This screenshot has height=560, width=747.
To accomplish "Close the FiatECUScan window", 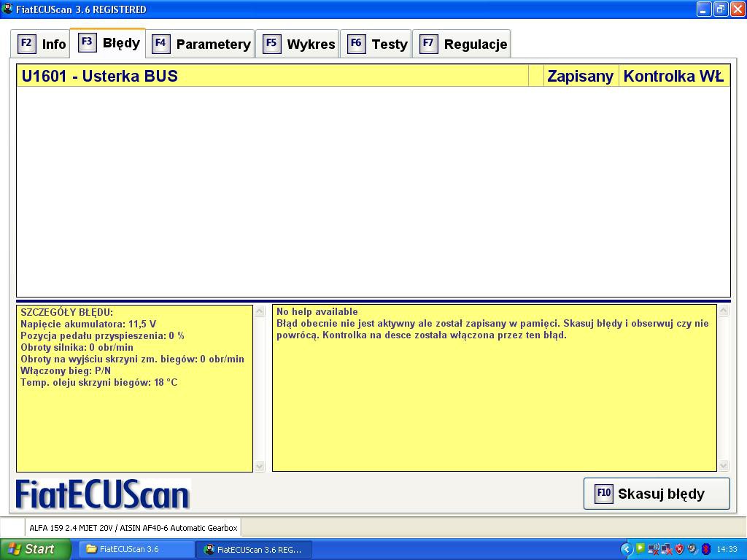I will tap(738, 9).
